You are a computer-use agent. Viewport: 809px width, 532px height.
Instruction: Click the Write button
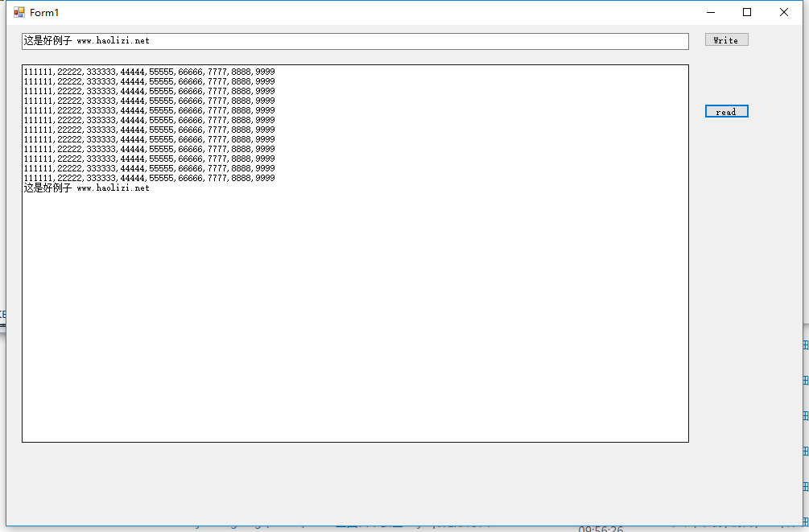tap(726, 39)
